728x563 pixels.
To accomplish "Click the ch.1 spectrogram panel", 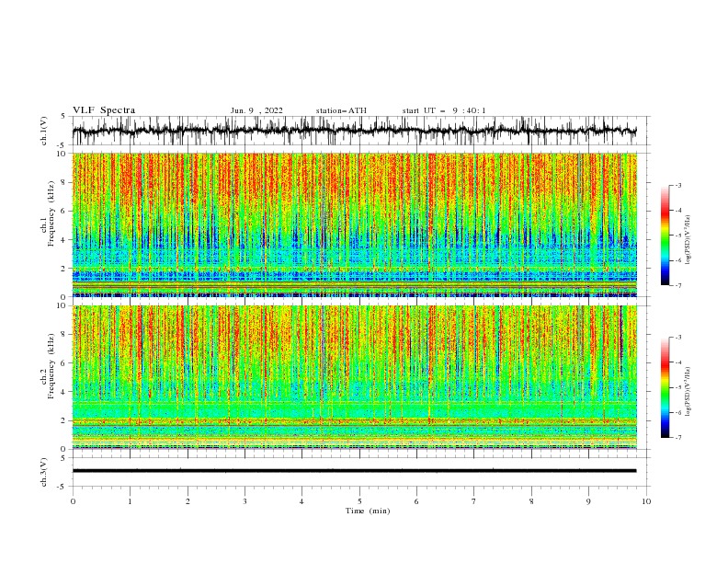I will coord(354,224).
